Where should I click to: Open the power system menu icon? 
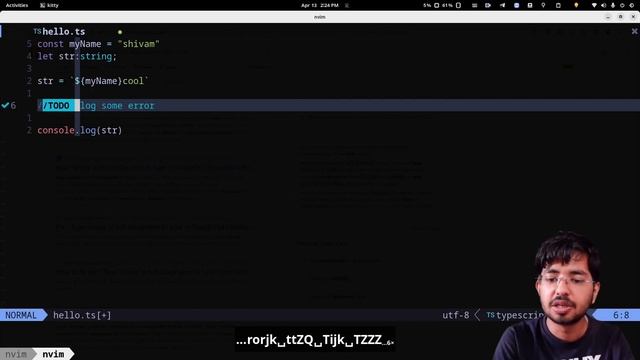click(631, 5)
